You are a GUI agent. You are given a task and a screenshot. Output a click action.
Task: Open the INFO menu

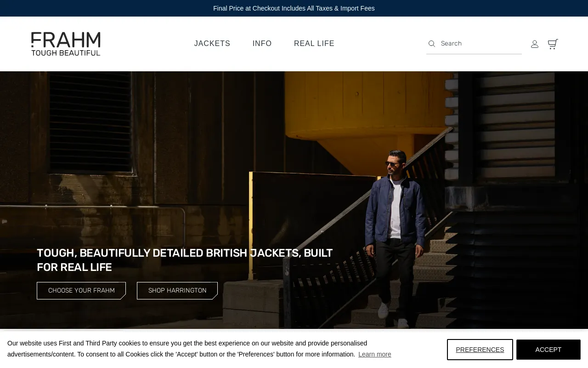tap(262, 44)
